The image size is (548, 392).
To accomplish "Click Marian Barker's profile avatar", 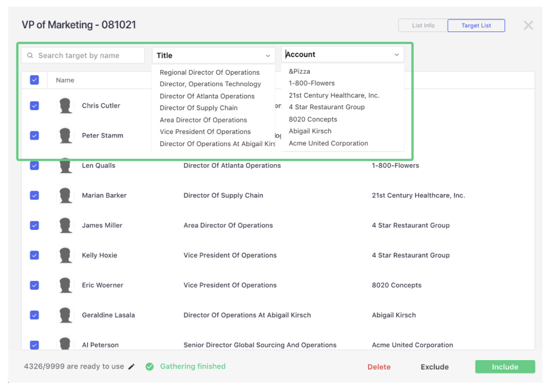I will (65, 195).
